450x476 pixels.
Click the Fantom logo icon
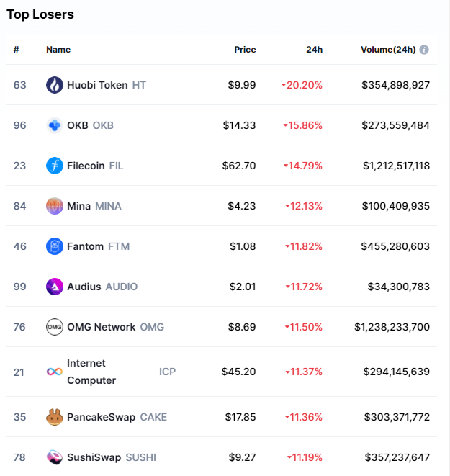point(55,246)
